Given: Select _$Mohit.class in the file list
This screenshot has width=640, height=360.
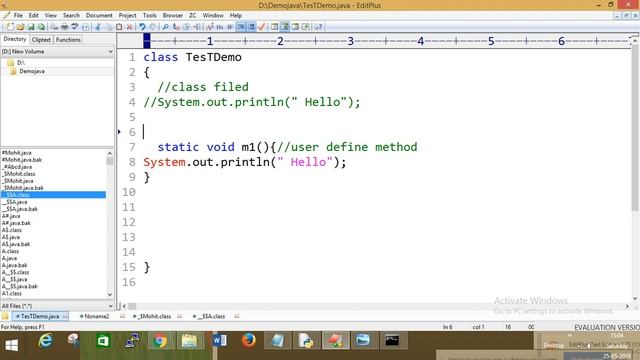Looking at the screenshot, I should 19,174.
